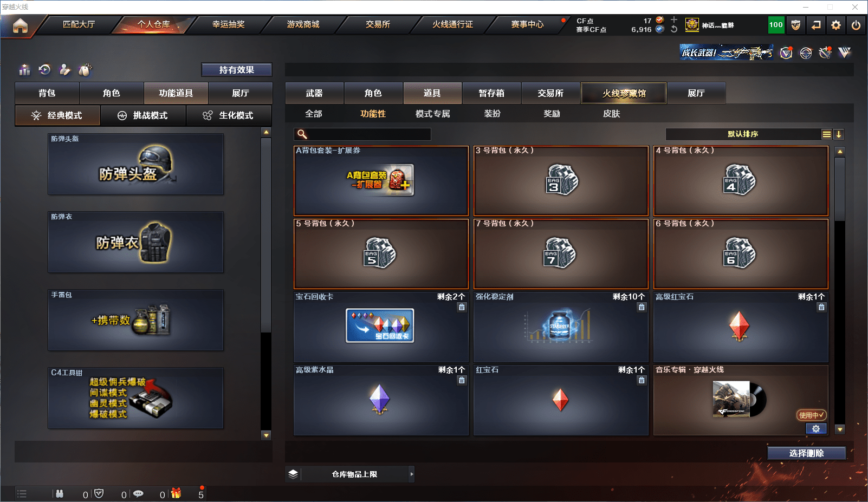Toggle 使用中 on 音乐专辑·穿越火线
The width and height of the screenshot is (868, 502).
tap(811, 415)
